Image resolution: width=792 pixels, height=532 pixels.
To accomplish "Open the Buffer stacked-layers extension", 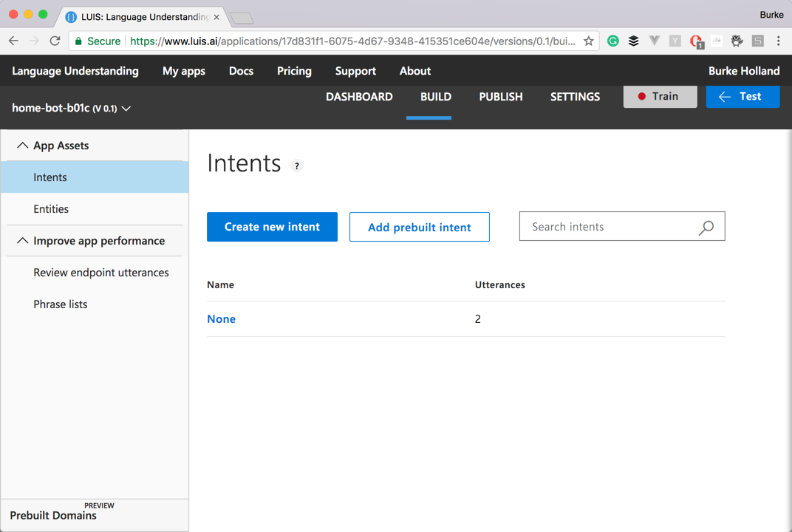I will click(x=633, y=41).
